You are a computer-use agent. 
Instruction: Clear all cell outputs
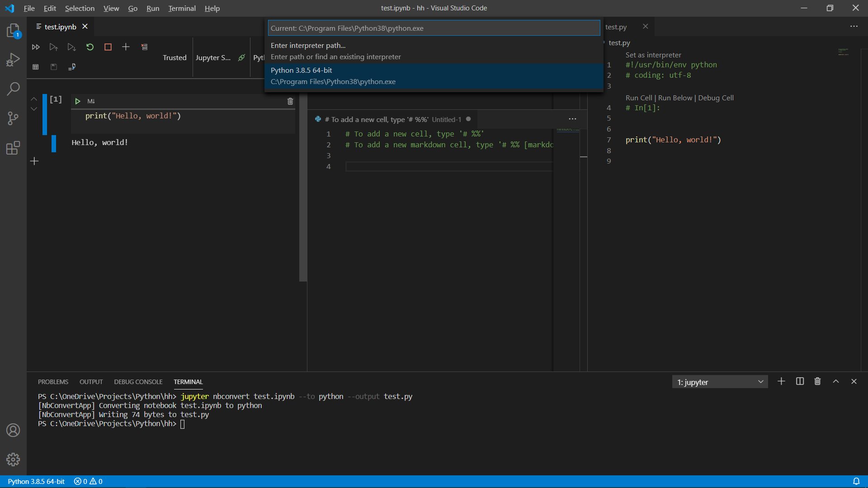(144, 47)
